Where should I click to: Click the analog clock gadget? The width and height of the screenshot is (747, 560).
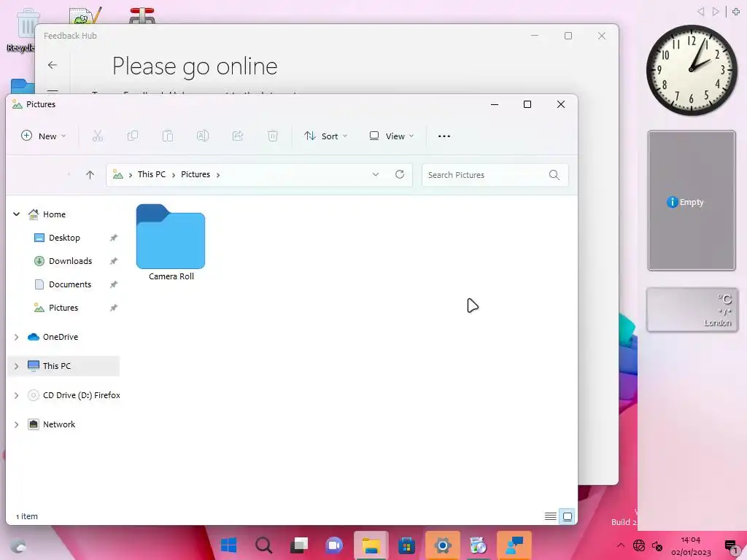692,70
